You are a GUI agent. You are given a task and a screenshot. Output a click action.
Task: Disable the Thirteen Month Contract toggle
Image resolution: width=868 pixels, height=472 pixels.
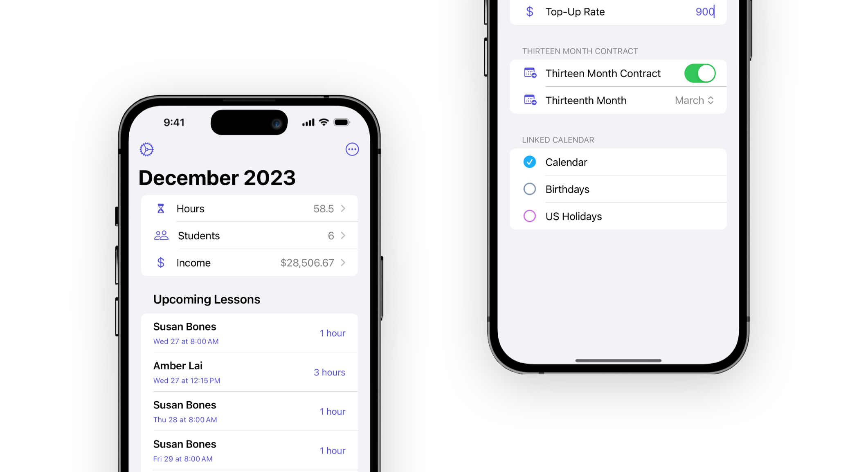tap(699, 73)
